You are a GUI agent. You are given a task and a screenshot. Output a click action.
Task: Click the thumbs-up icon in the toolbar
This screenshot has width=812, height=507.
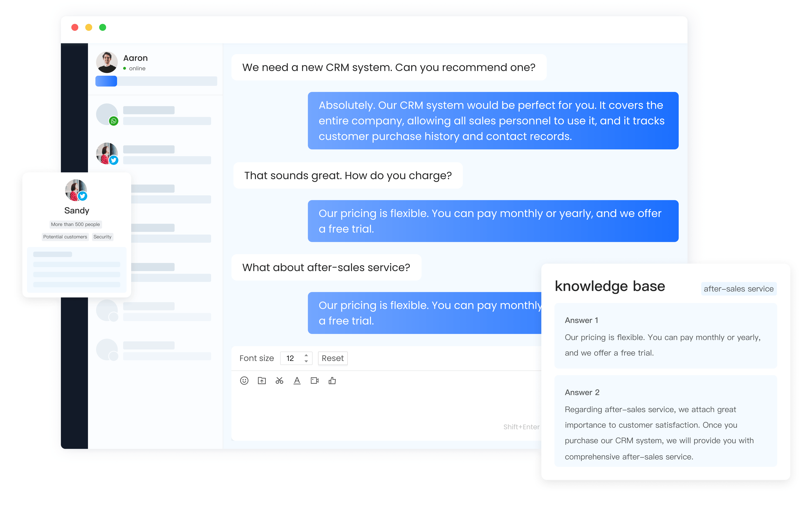click(x=333, y=381)
